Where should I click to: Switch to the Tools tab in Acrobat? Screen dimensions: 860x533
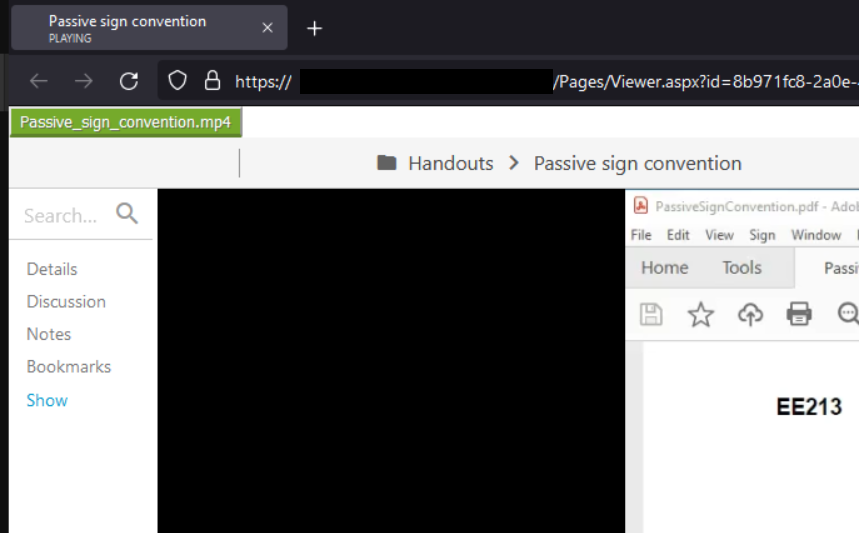tap(742, 268)
